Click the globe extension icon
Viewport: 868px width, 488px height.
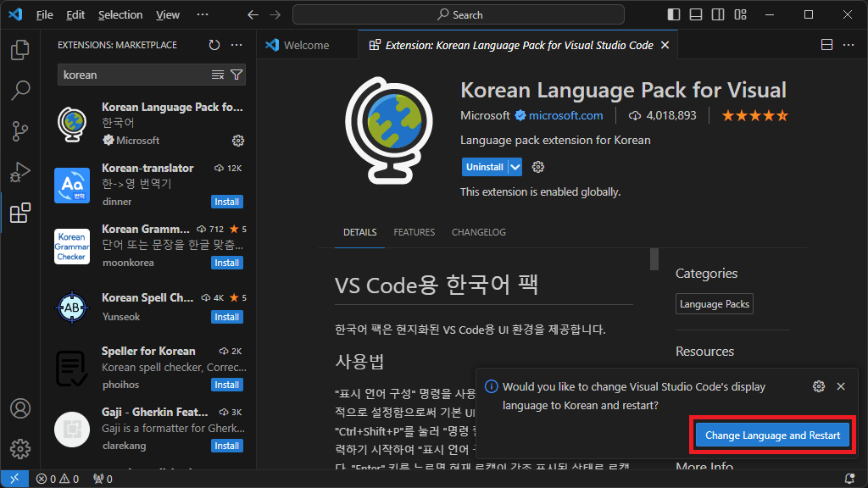pos(389,130)
